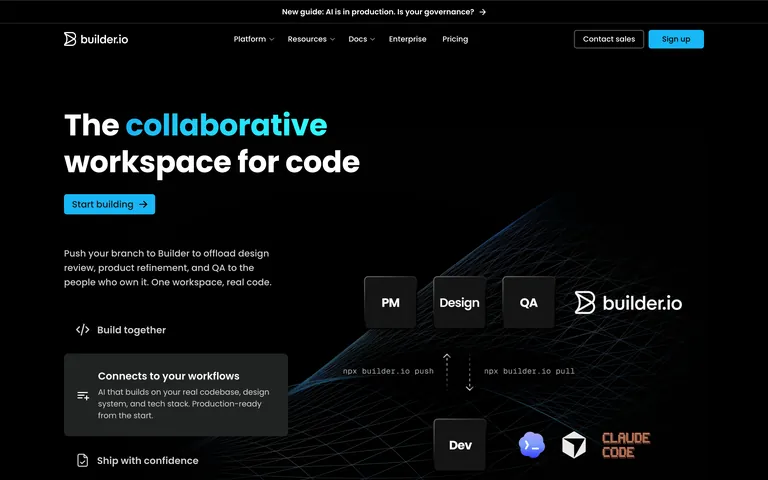This screenshot has height=480, width=768.
Task: Click the downward dashed arrow in the diagram
Action: (469, 373)
